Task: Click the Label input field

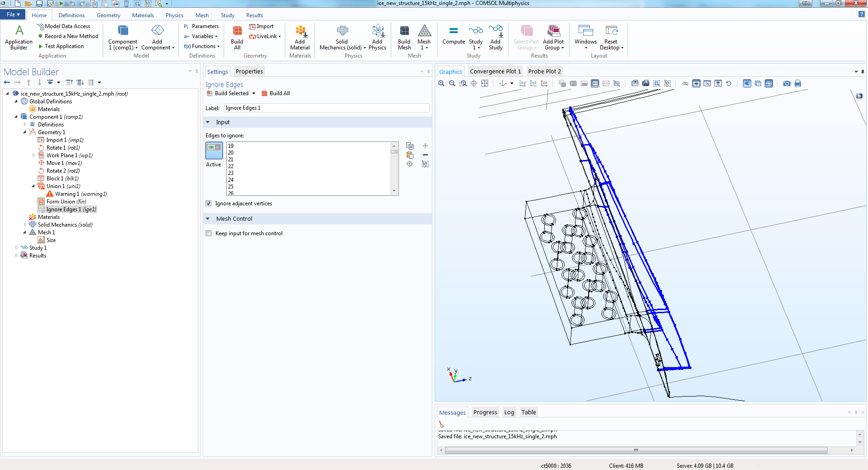Action: pos(326,108)
